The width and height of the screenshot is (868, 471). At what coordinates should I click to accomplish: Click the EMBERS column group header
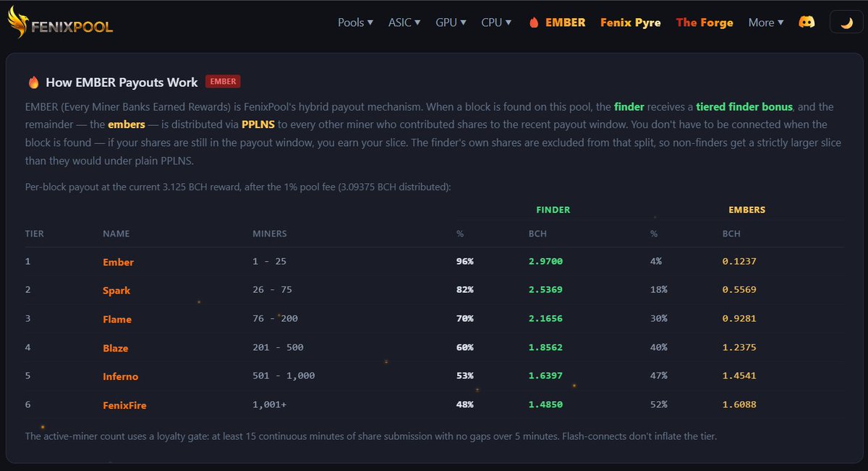746,210
